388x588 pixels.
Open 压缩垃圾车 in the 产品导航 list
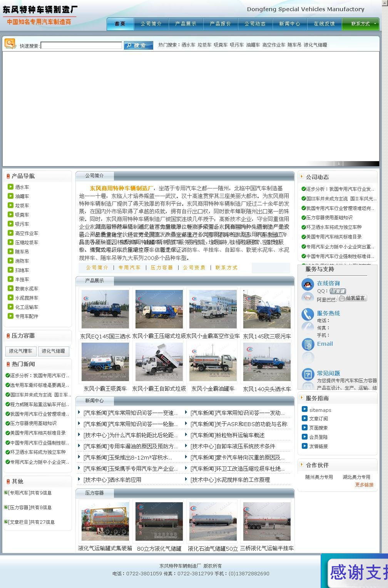[x=27, y=243]
